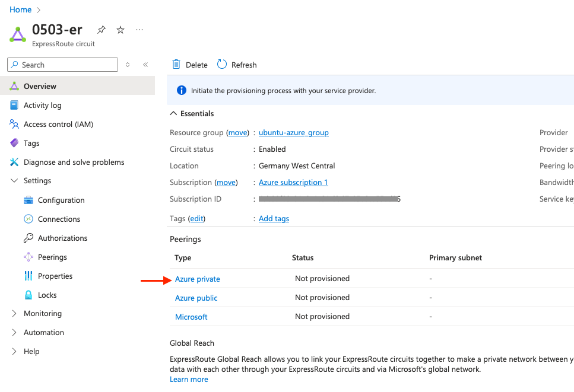Click Enabled circuit status value
This screenshot has height=392, width=574.
[272, 149]
